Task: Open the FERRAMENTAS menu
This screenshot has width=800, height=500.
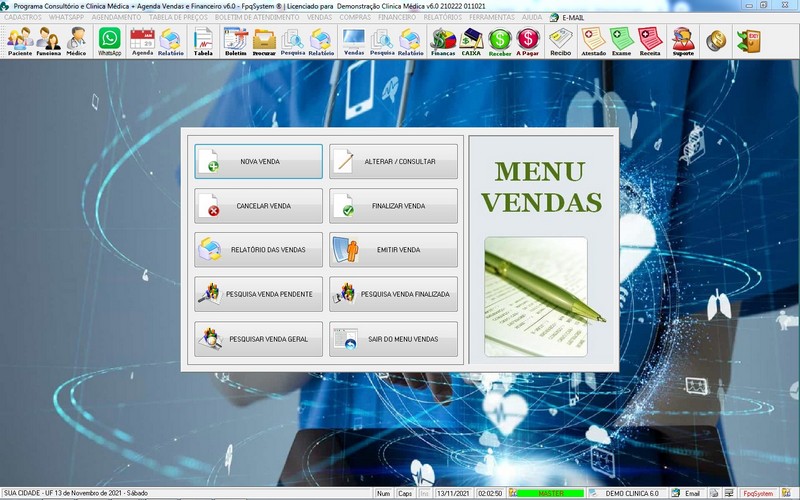Action: click(492, 17)
